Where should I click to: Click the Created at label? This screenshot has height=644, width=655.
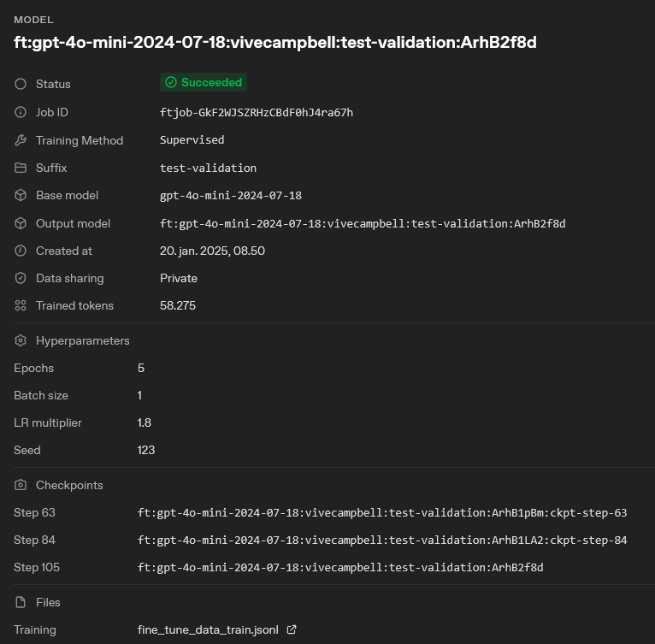click(64, 251)
